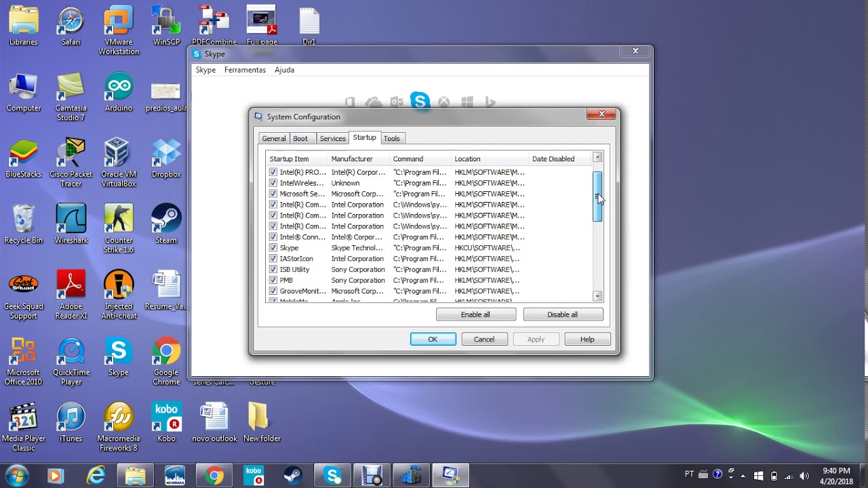The height and width of the screenshot is (488, 868).
Task: Uncheck the IntelWireles startup item
Action: coord(273,183)
